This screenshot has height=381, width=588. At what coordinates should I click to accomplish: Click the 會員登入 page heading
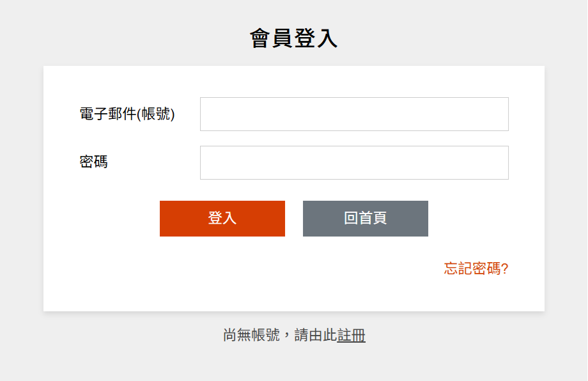(x=293, y=38)
